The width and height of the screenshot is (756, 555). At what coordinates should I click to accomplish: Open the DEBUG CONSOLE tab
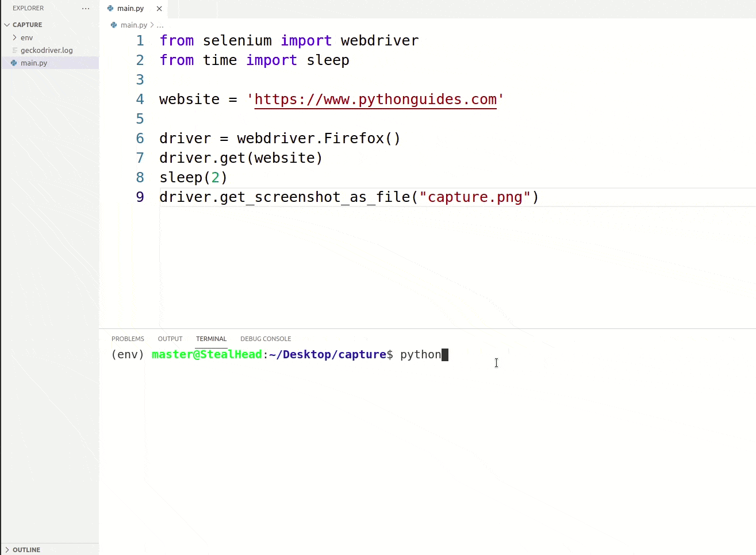point(266,339)
